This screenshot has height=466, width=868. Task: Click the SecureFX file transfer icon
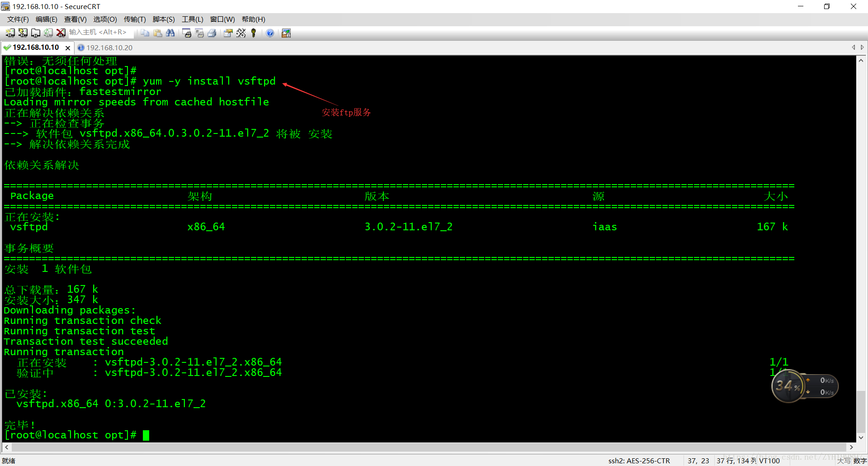click(286, 33)
